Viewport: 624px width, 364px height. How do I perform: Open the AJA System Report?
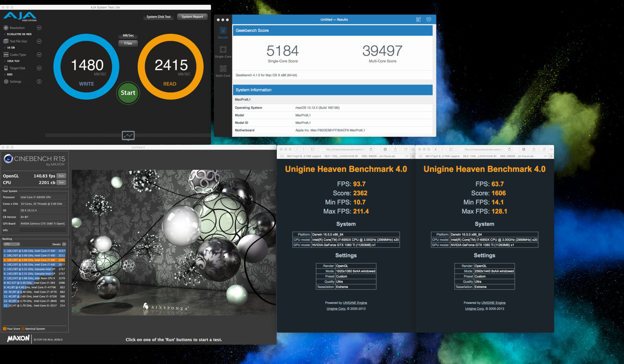click(192, 17)
